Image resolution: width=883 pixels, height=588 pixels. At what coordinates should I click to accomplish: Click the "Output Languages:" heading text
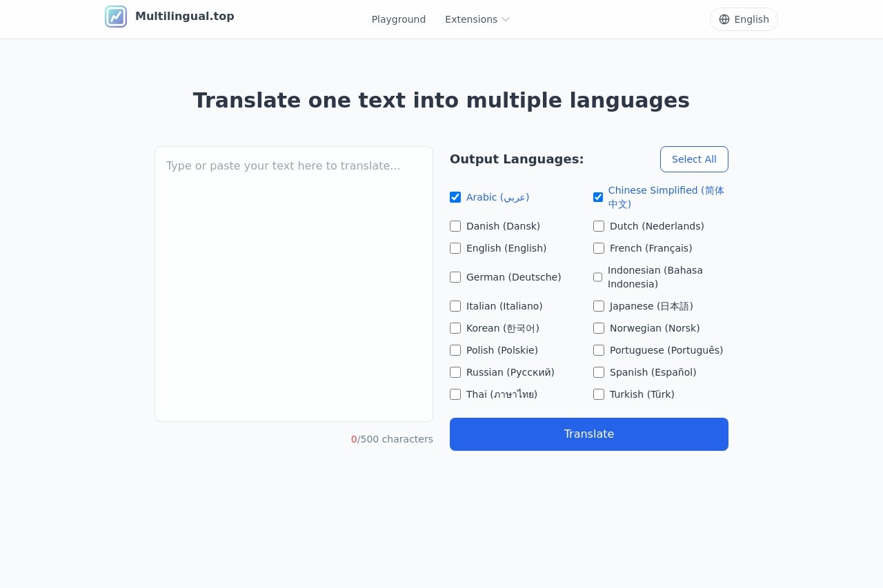coord(517,159)
